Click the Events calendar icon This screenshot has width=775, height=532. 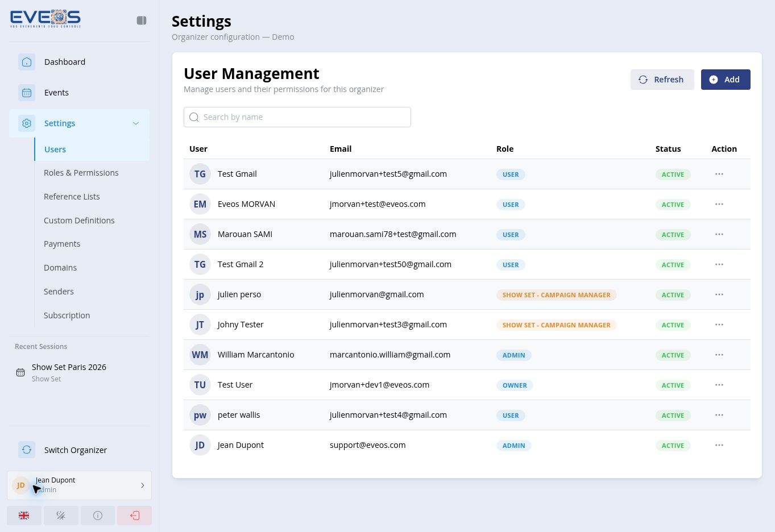tap(27, 93)
